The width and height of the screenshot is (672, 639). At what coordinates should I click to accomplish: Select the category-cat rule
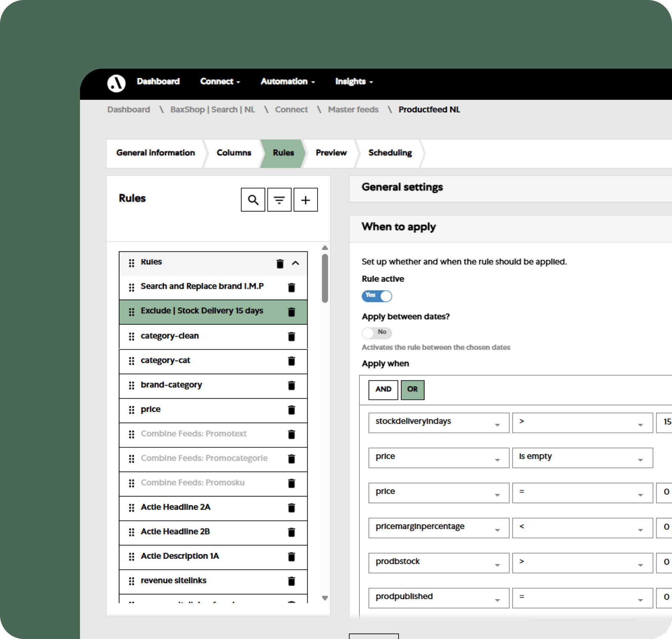pyautogui.click(x=213, y=361)
